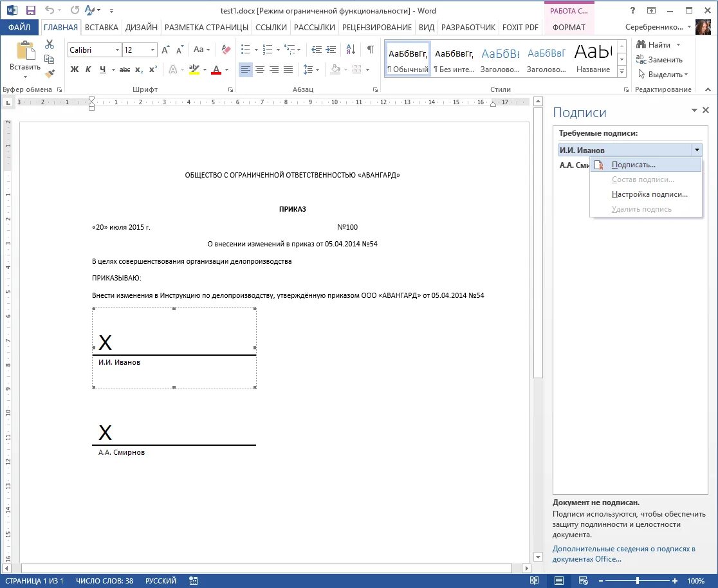This screenshot has width=718, height=588.
Task: Open the font size 12 dropdown
Action: (152, 50)
